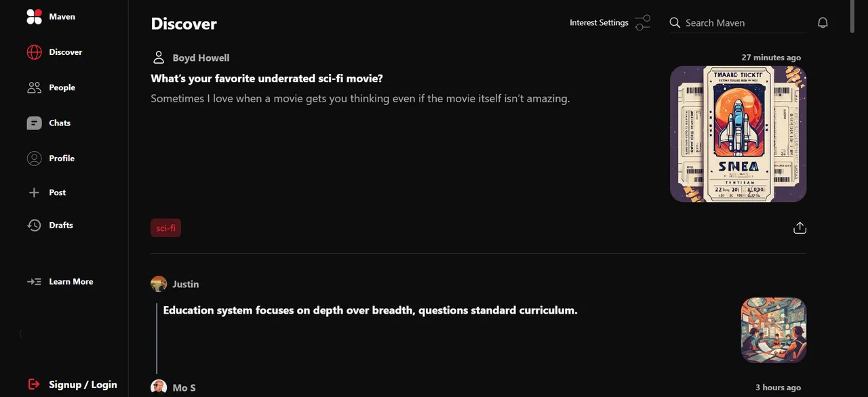868x397 pixels.
Task: Open the notifications bell
Action: coord(823,23)
